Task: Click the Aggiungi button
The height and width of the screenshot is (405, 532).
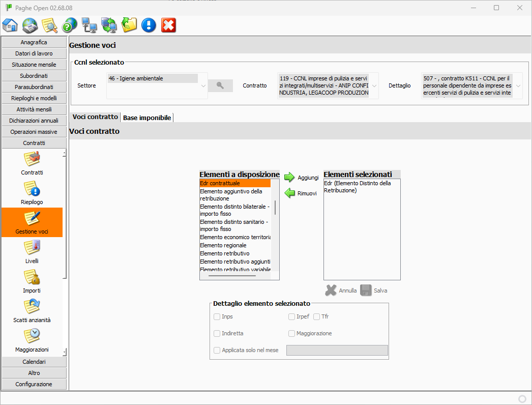Action: point(301,178)
